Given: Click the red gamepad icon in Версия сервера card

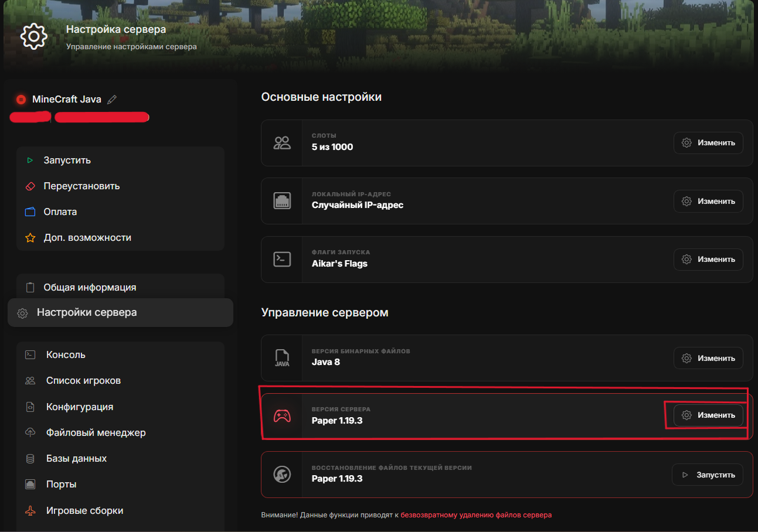Looking at the screenshot, I should pyautogui.click(x=282, y=416).
